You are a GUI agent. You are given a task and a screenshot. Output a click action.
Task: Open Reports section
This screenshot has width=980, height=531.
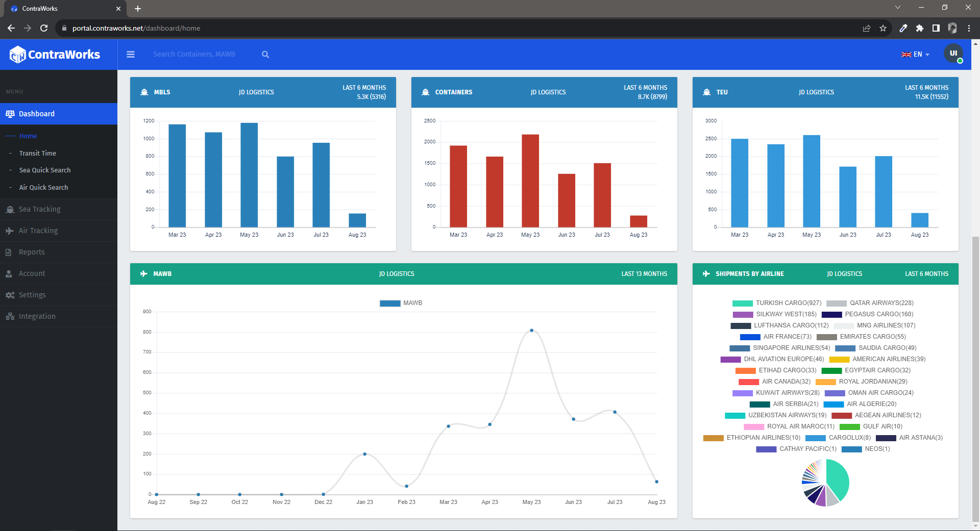59,252
